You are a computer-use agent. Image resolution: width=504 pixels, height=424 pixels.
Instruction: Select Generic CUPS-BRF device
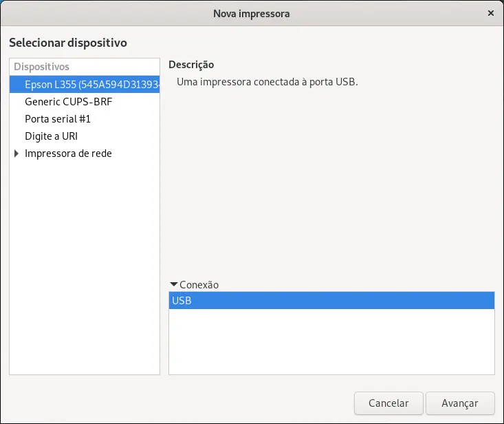pyautogui.click(x=85, y=102)
